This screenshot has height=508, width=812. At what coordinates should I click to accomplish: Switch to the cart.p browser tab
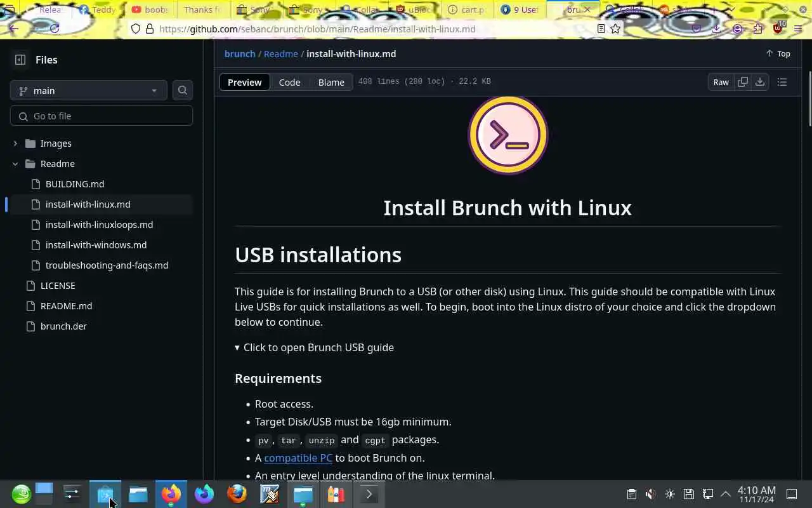pyautogui.click(x=468, y=10)
